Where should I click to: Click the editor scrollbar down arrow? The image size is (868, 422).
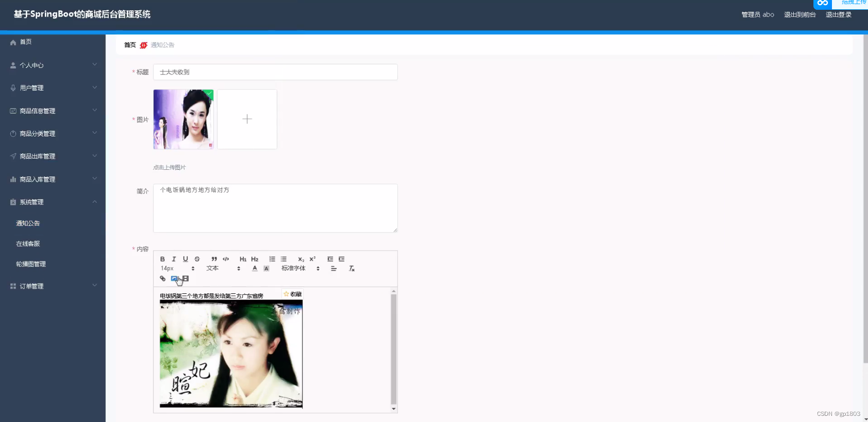pos(394,409)
